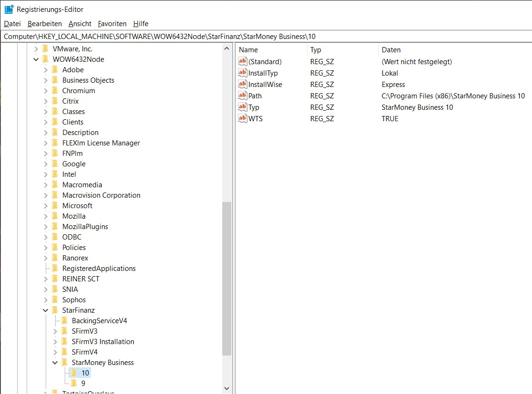This screenshot has height=394, width=532.
Task: Click the ODBC folder icon
Action: pos(55,237)
